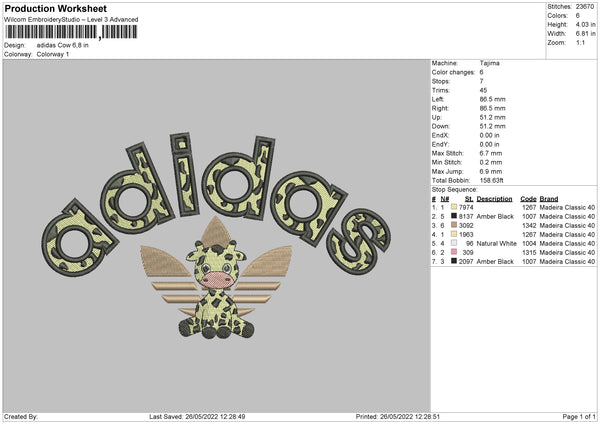Click the Machine value Tajima
This screenshot has height=424, width=600.
(x=489, y=63)
